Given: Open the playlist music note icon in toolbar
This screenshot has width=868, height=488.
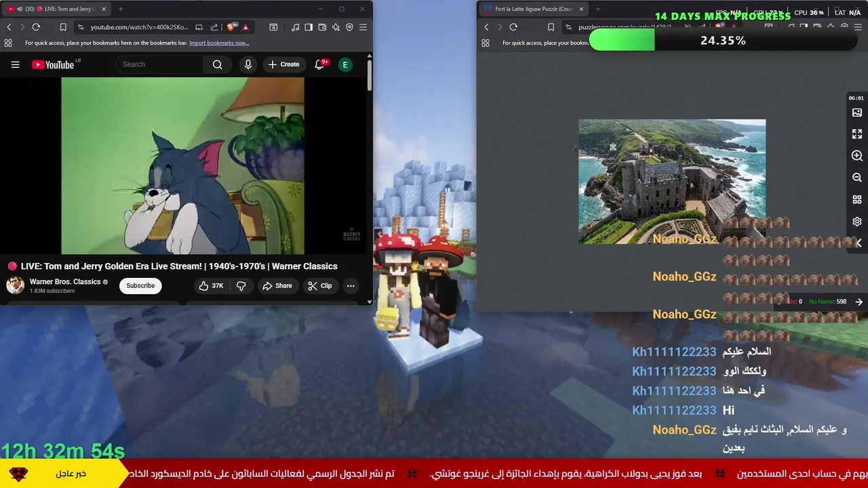Looking at the screenshot, I should click(295, 27).
